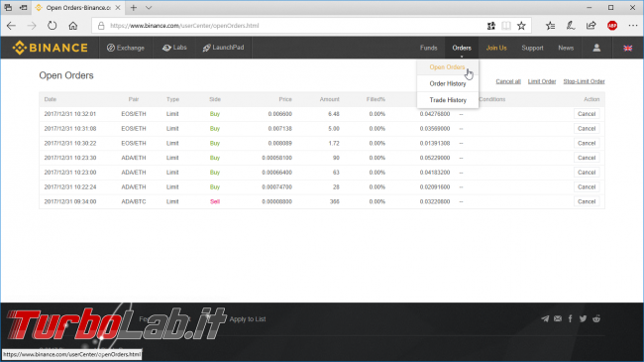The height and width of the screenshot is (362, 644).
Task: Open a new browser tab
Action: point(134,7)
